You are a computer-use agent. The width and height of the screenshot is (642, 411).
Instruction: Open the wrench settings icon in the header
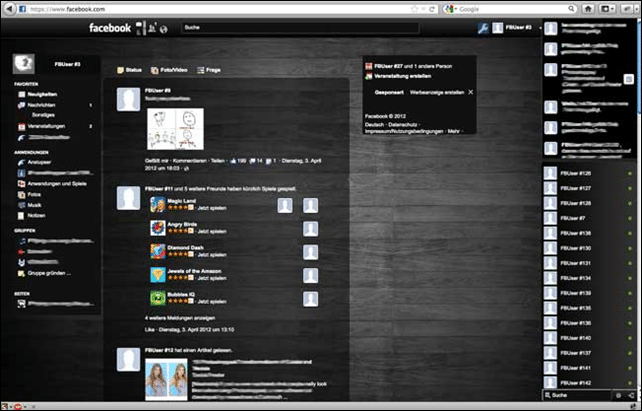[483, 28]
